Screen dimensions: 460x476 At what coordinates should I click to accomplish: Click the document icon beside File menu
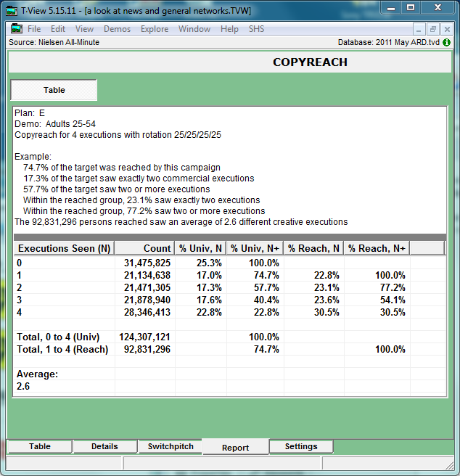17,28
